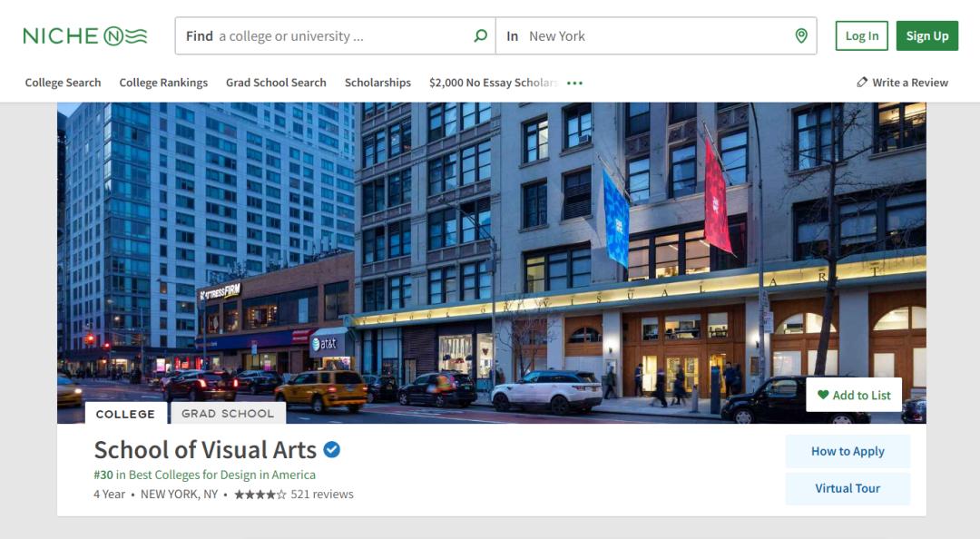Screen dimensions: 980x539
Task: Open the Virtual Tour
Action: [848, 488]
